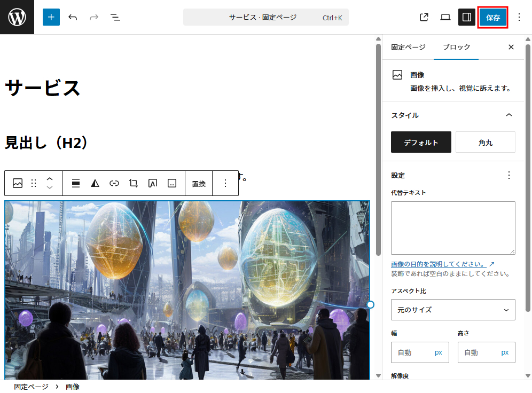Screen dimensions: 532x393
Task: Switch to the 固定ページ tab
Action: [x=408, y=47]
